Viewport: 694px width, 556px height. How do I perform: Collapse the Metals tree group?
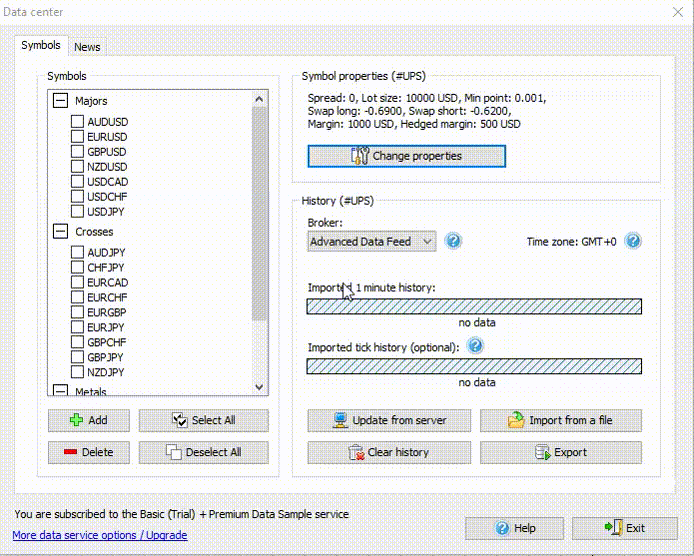tap(60, 390)
